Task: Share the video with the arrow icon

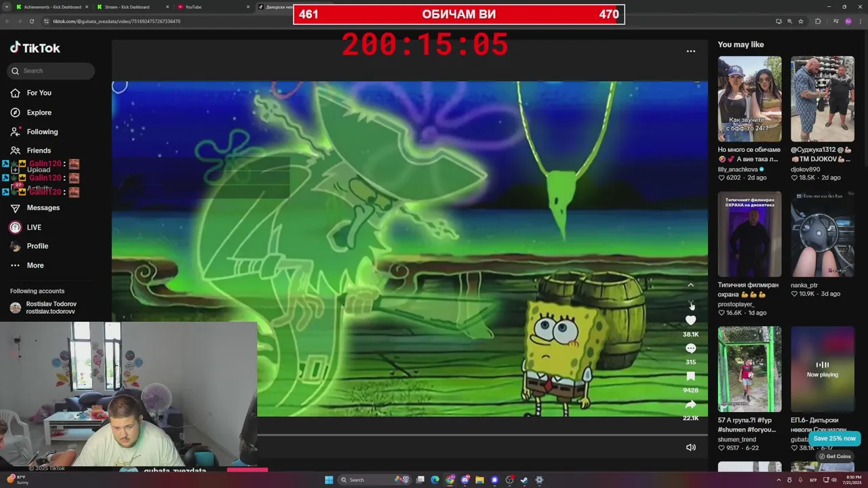Action: [690, 405]
